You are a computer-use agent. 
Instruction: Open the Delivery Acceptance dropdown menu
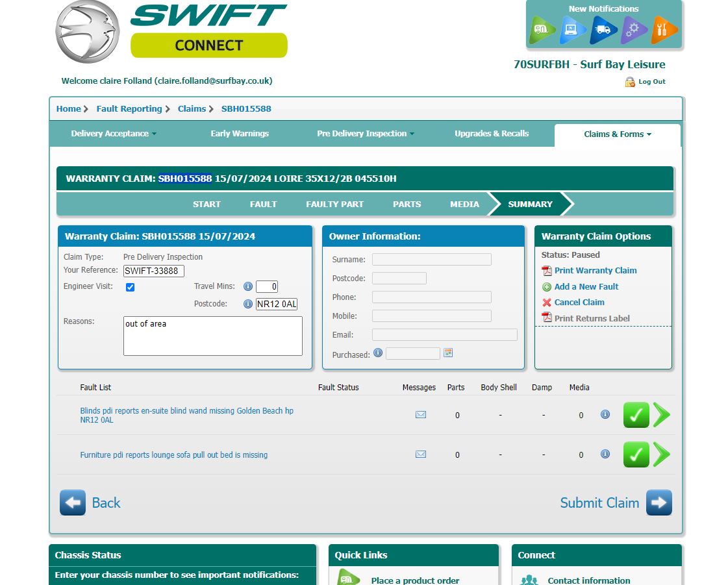coord(114,134)
